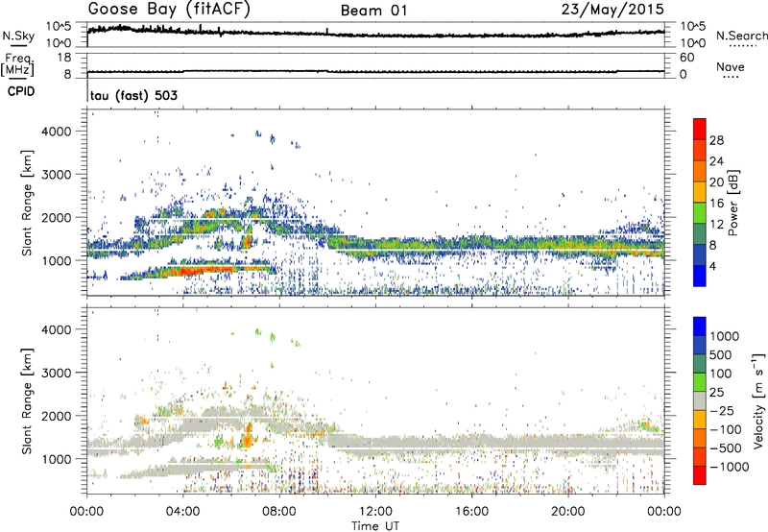Select the '2000' tick on the velocity panel
The height and width of the screenshot is (532, 768).
(x=57, y=416)
